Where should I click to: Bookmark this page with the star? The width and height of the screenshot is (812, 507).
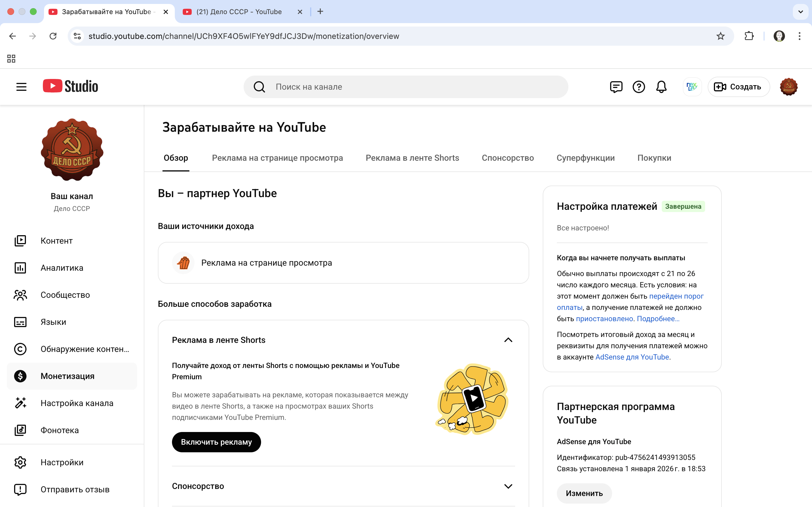(720, 36)
